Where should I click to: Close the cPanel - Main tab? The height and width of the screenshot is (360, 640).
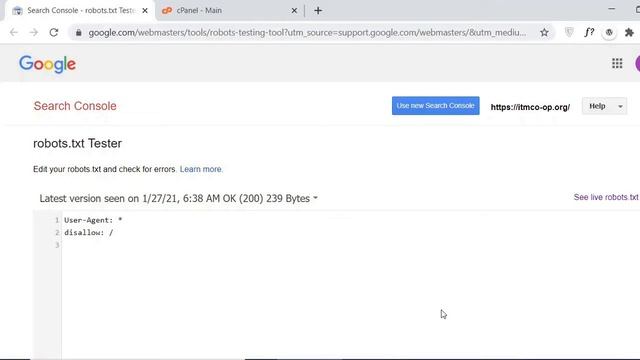pyautogui.click(x=294, y=11)
